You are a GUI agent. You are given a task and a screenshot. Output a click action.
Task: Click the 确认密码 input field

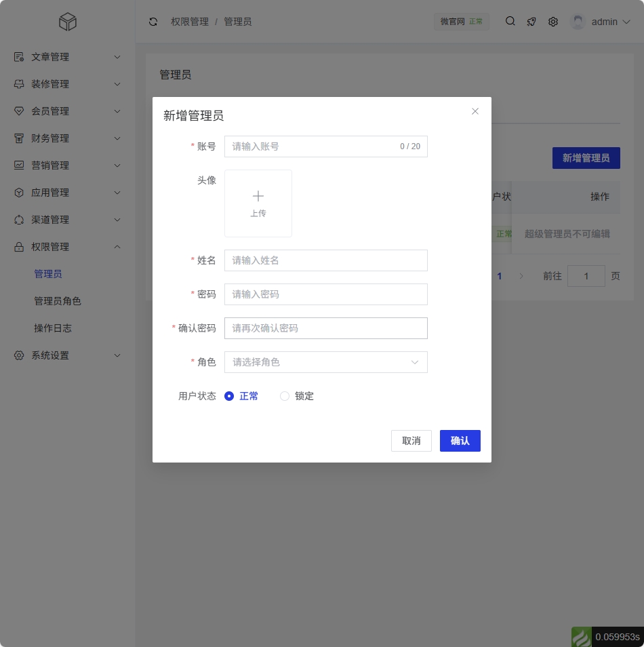325,328
